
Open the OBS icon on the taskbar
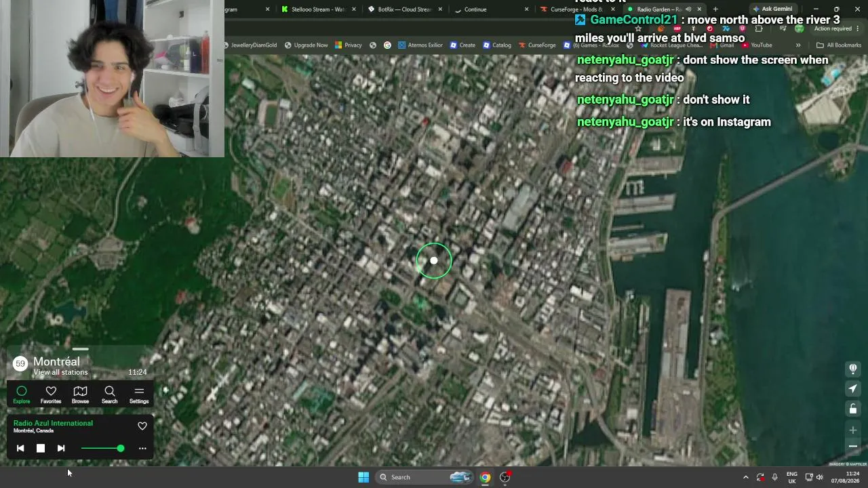tap(505, 477)
